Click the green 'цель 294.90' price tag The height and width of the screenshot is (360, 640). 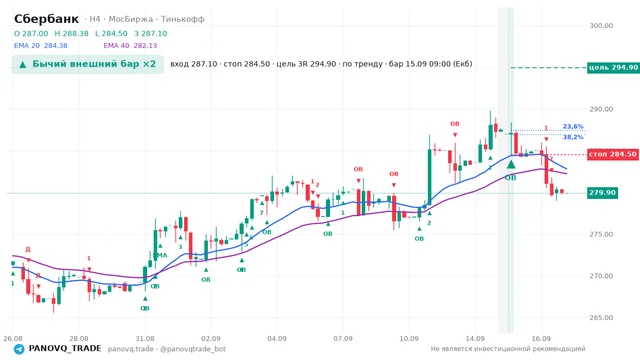pos(613,67)
